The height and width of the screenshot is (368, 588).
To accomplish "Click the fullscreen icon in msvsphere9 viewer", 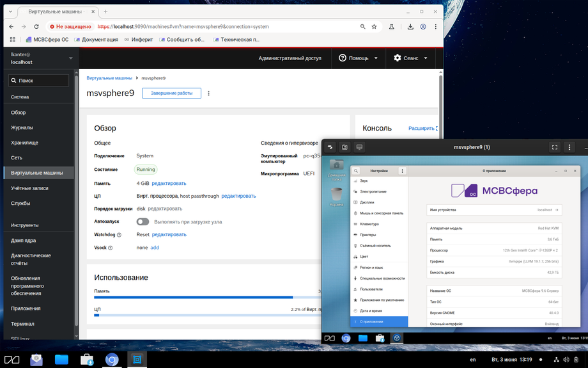I will 554,147.
